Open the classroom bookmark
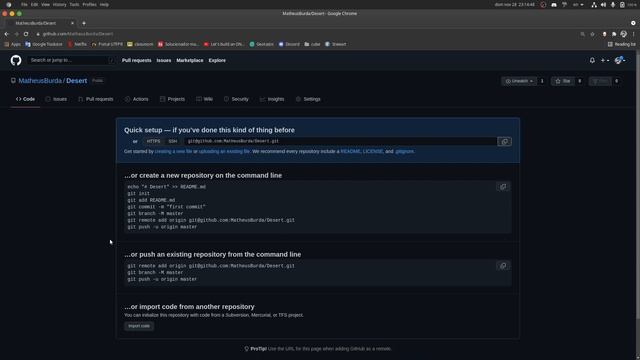 click(x=140, y=44)
